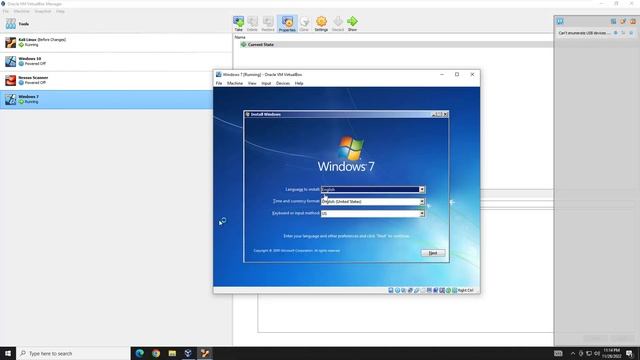Screen dimensions: 640x360
Task: Open File Explorer from the taskbar
Action: 172,353
